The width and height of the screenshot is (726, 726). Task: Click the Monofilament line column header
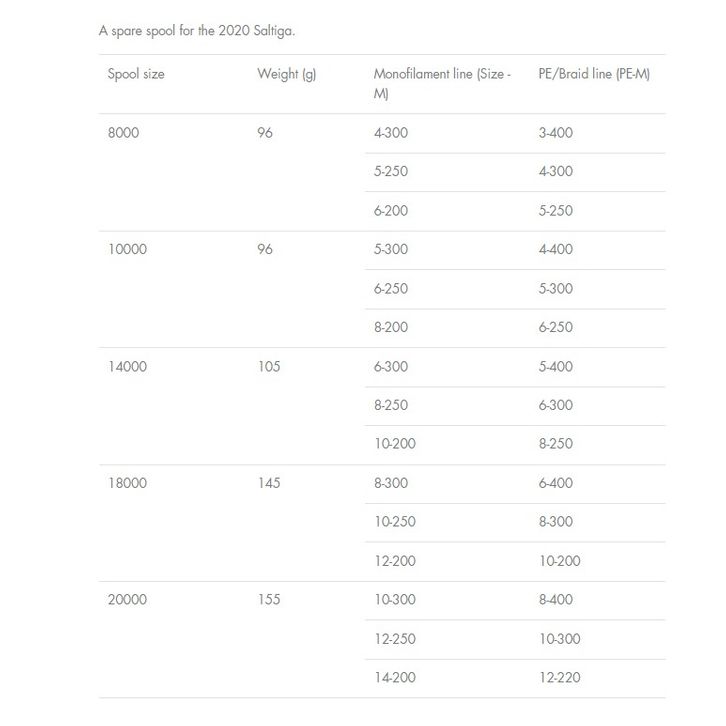[x=442, y=84]
